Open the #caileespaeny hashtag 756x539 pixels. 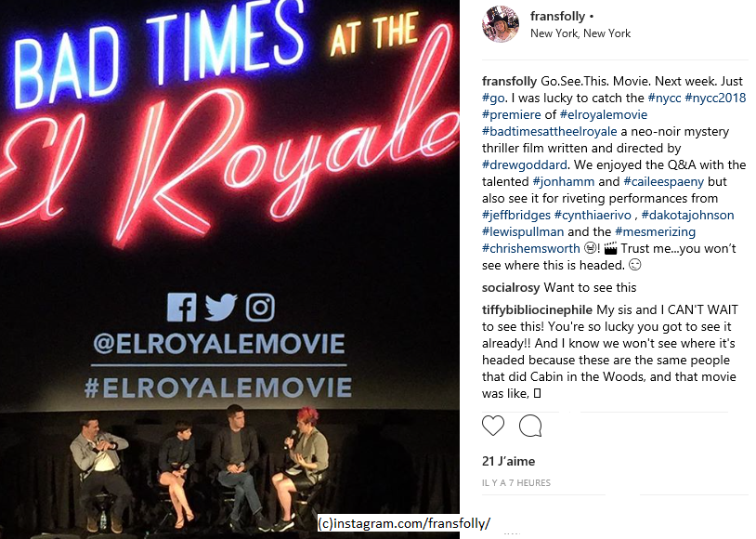pos(663,181)
